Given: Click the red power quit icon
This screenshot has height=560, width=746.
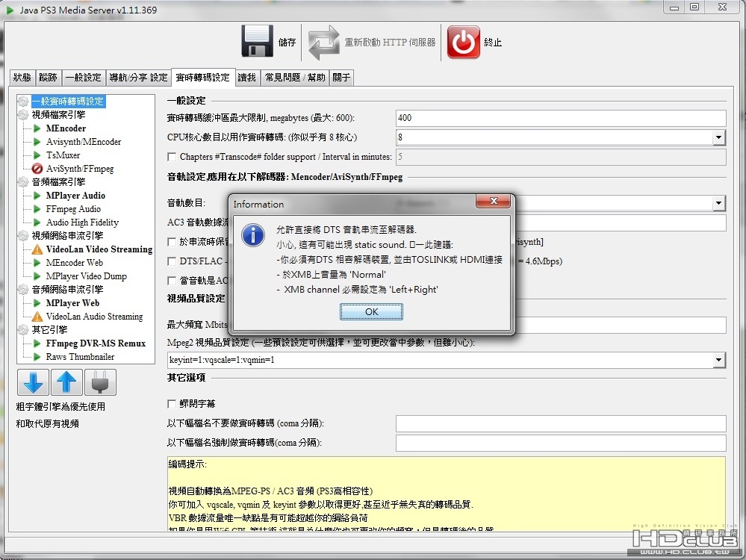Looking at the screenshot, I should pos(464,42).
